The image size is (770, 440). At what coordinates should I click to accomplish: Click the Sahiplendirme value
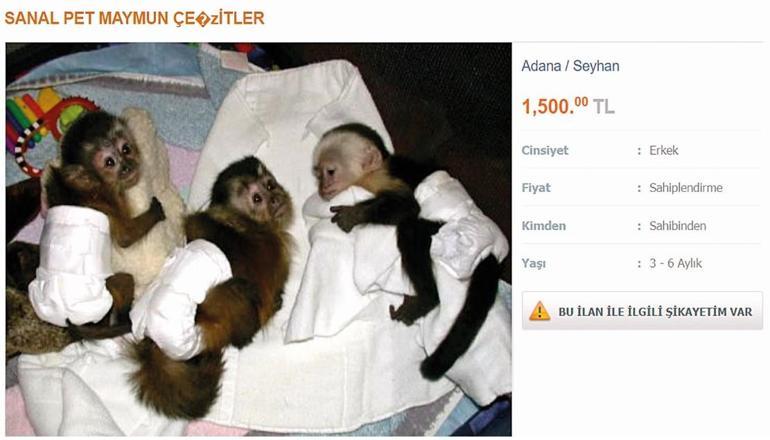pos(686,188)
